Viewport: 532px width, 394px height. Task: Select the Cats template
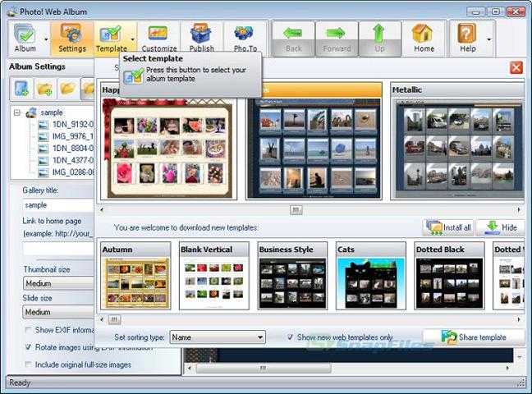tap(371, 276)
